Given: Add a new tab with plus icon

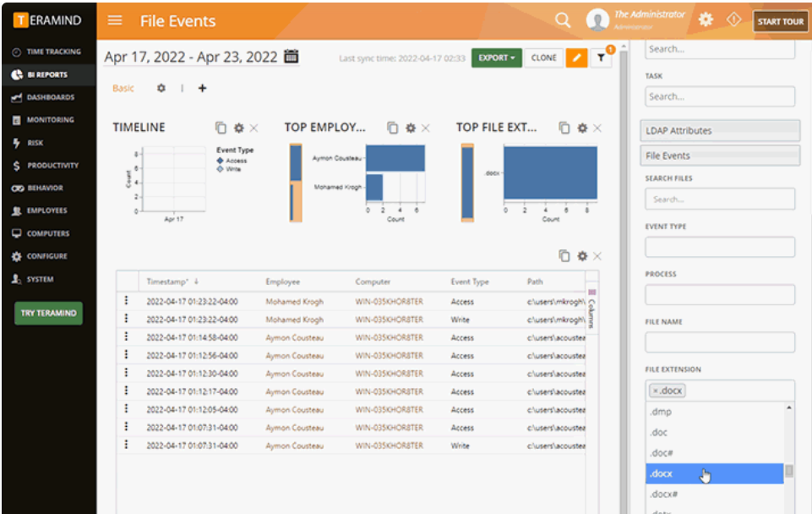Looking at the screenshot, I should click(x=203, y=88).
